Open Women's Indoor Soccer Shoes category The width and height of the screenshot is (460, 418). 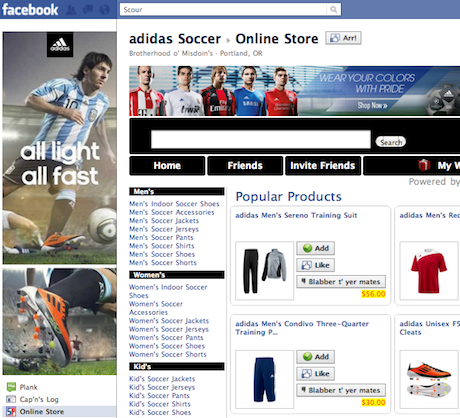168,291
